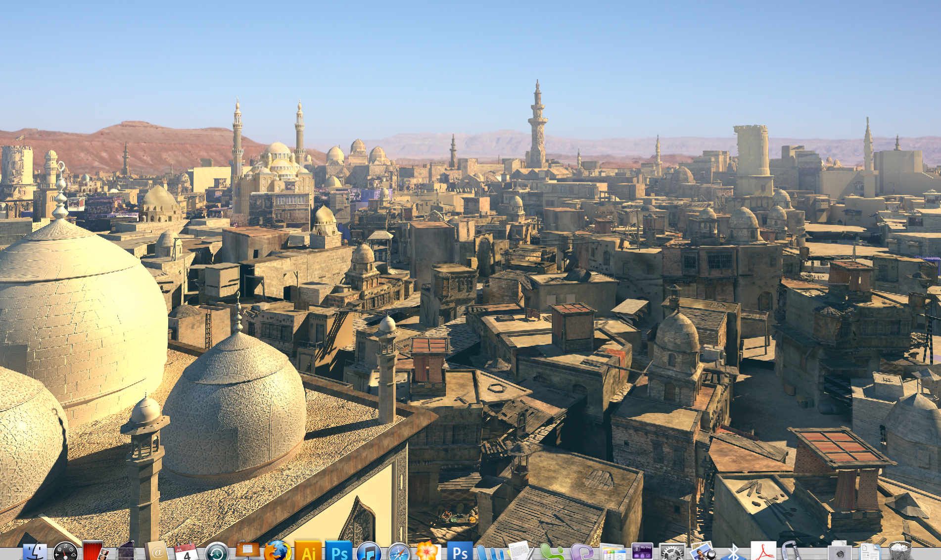Open Keynote podium icon in dock
The height and width of the screenshot is (560, 941).
pos(247,551)
